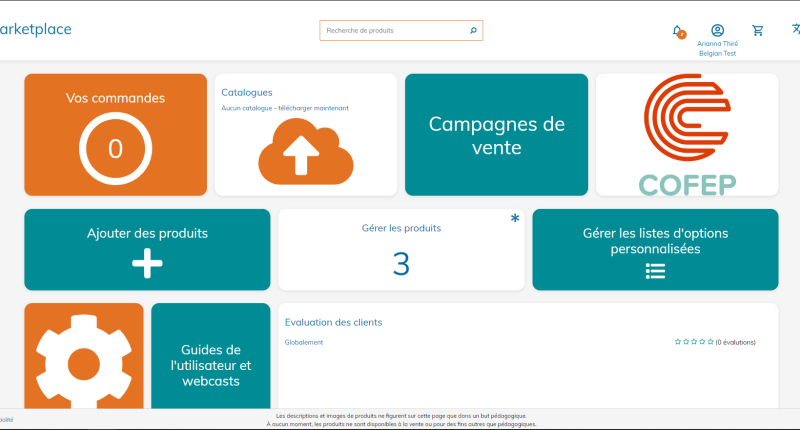This screenshot has height=430, width=800.
Task: Click the zero orders circle icon
Action: click(x=115, y=148)
